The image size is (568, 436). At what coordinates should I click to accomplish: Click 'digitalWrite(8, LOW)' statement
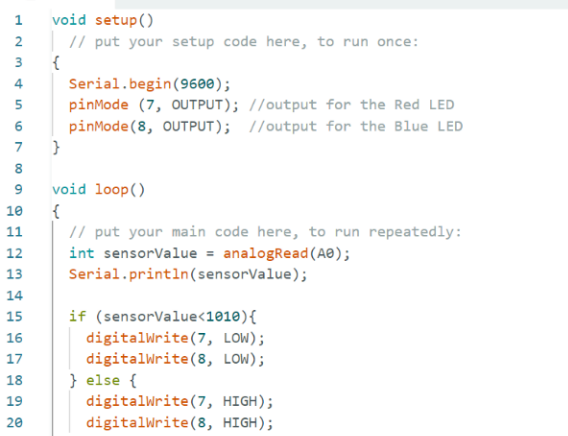coord(175,359)
